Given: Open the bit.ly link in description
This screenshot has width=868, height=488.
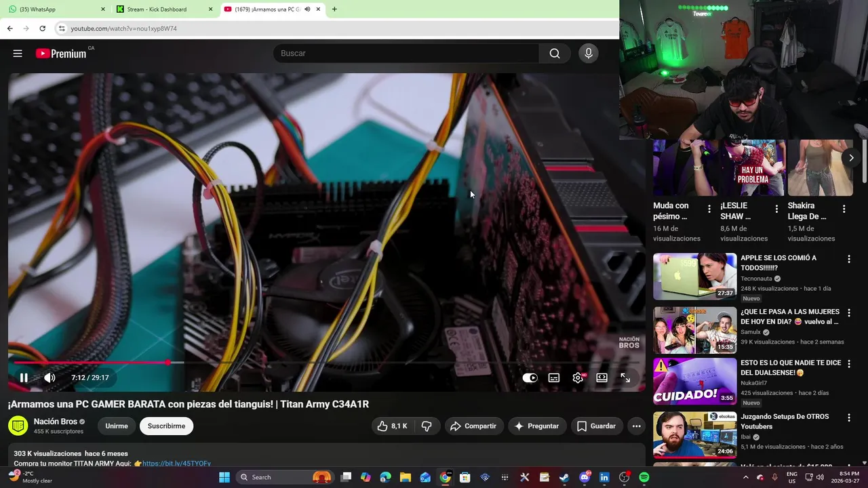Looking at the screenshot, I should 176,464.
